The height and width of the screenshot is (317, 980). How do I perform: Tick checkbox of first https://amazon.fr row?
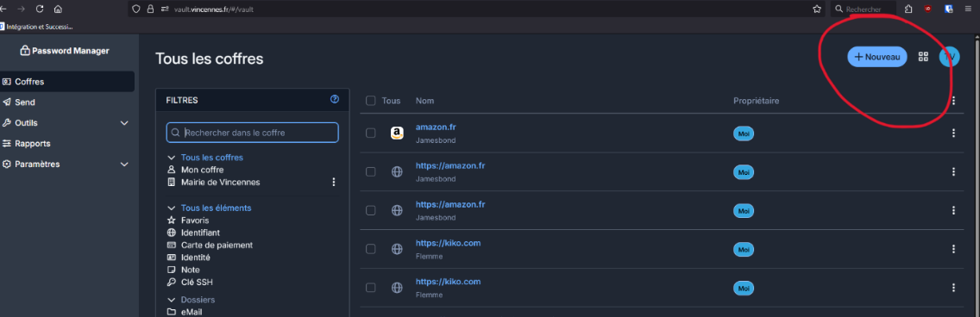coord(371,171)
